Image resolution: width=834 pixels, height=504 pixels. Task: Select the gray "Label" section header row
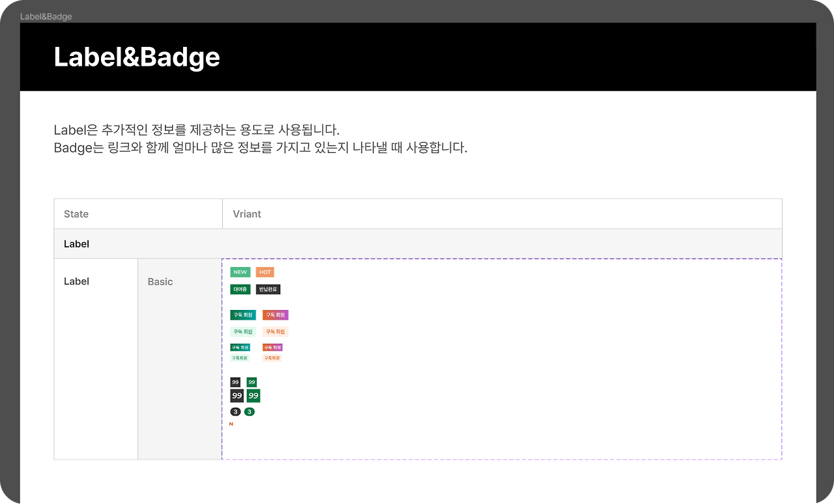click(76, 244)
